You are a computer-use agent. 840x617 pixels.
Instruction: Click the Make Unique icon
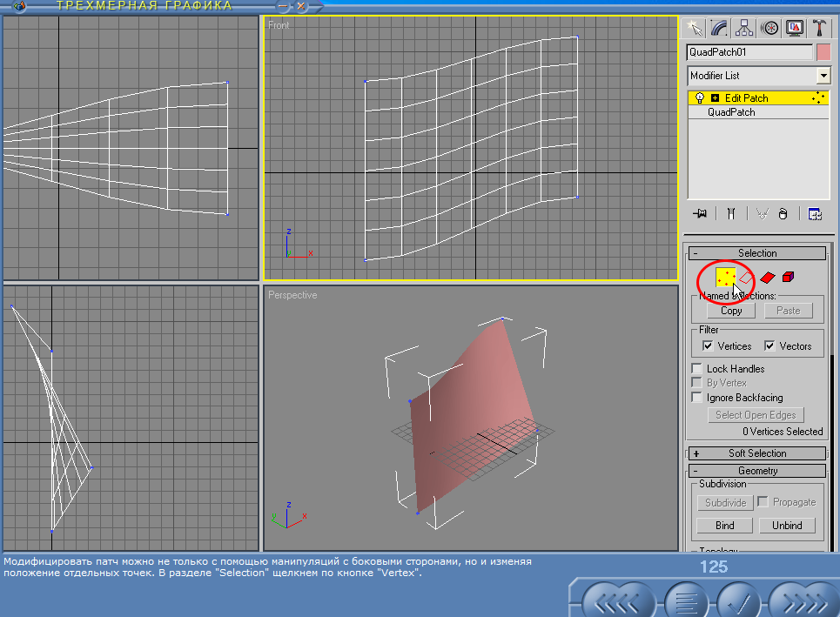tap(762, 214)
